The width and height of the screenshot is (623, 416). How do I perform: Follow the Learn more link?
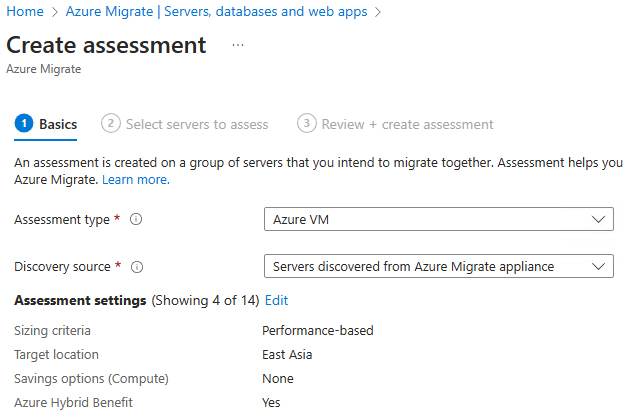pos(136,180)
